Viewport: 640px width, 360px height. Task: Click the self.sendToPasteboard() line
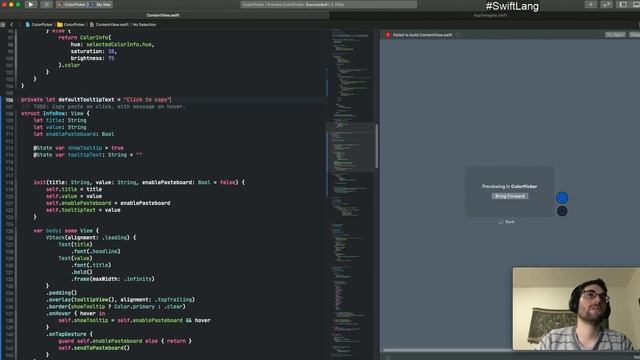(x=94, y=348)
